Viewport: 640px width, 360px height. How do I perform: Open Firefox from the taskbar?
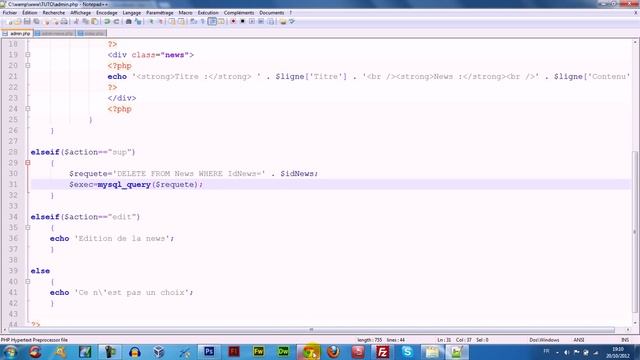(x=333, y=352)
